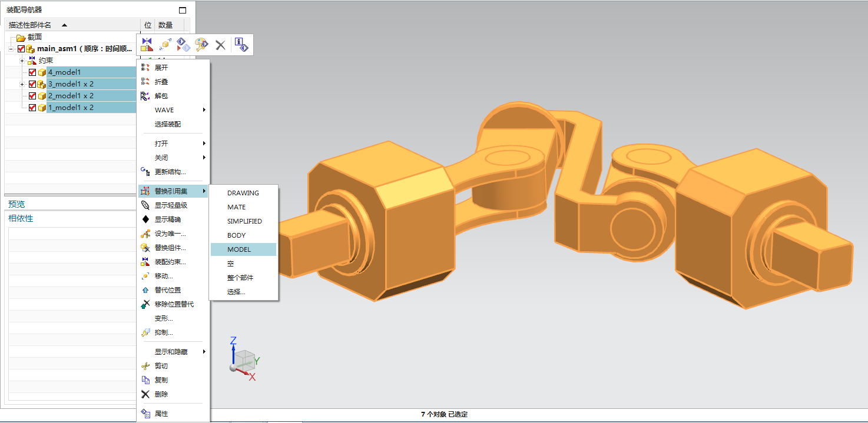868x423 pixels.
Task: Expand the 约束 constraints node
Action: tap(22, 61)
